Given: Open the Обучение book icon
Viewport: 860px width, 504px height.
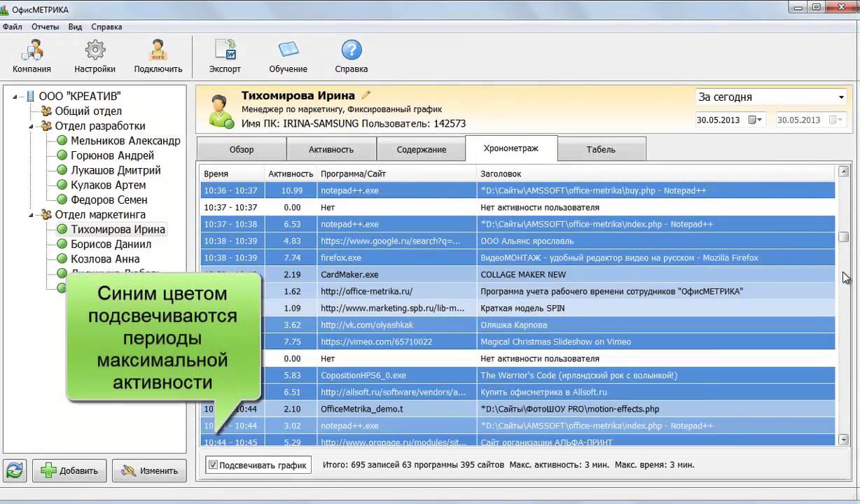Looking at the screenshot, I should coord(288,52).
